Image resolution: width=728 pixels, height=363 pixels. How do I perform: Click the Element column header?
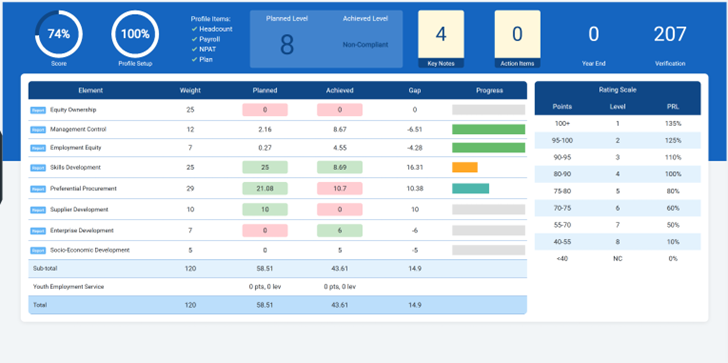point(91,91)
